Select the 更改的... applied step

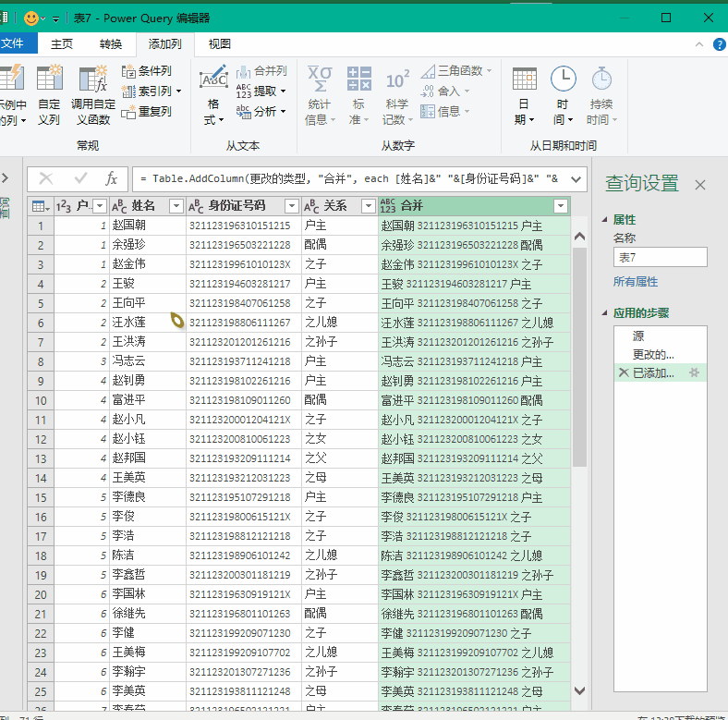pos(661,355)
